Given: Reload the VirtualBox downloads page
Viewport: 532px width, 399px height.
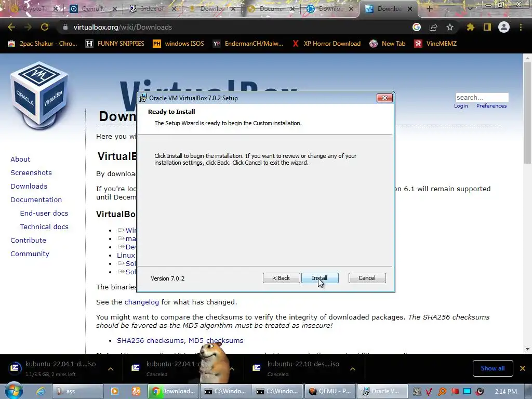Looking at the screenshot, I should coord(45,27).
